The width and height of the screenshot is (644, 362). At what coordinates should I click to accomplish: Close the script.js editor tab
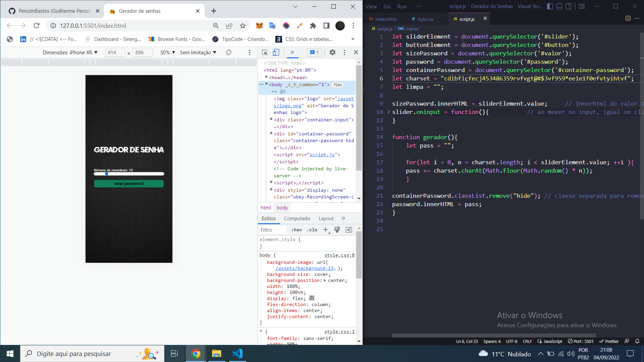(x=485, y=18)
